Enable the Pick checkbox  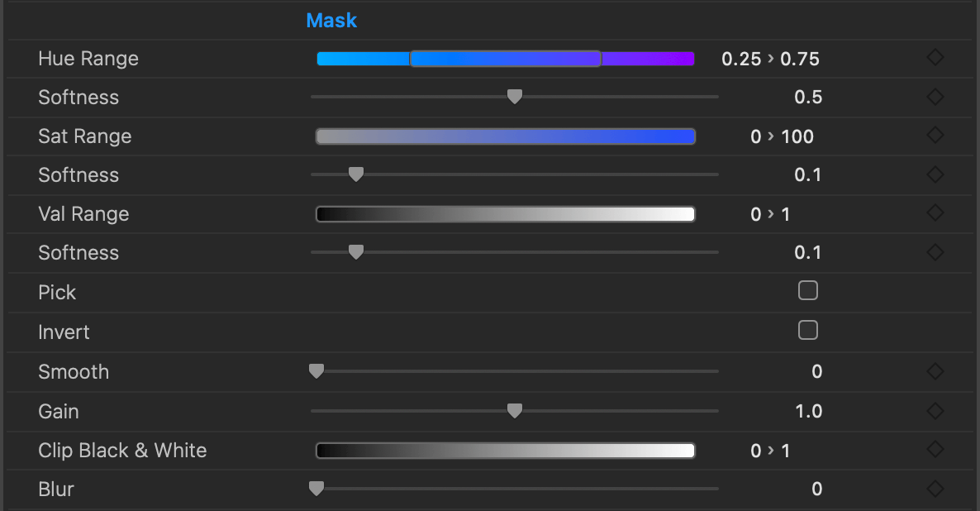point(808,291)
